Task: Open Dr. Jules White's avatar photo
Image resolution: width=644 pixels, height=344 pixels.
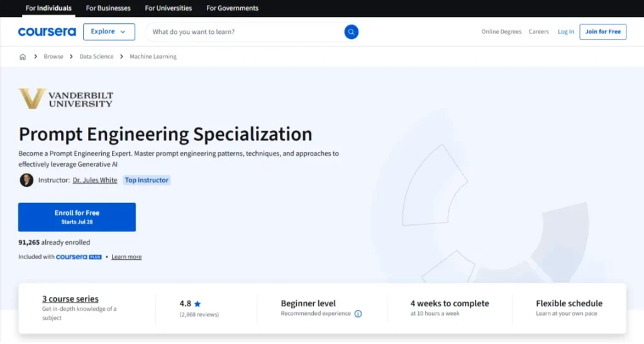Action: click(26, 180)
